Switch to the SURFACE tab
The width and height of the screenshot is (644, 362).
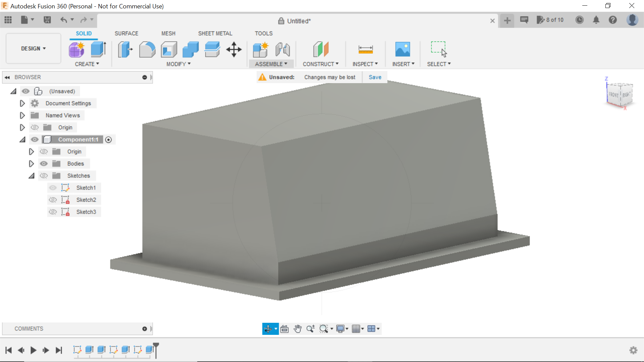[126, 33]
